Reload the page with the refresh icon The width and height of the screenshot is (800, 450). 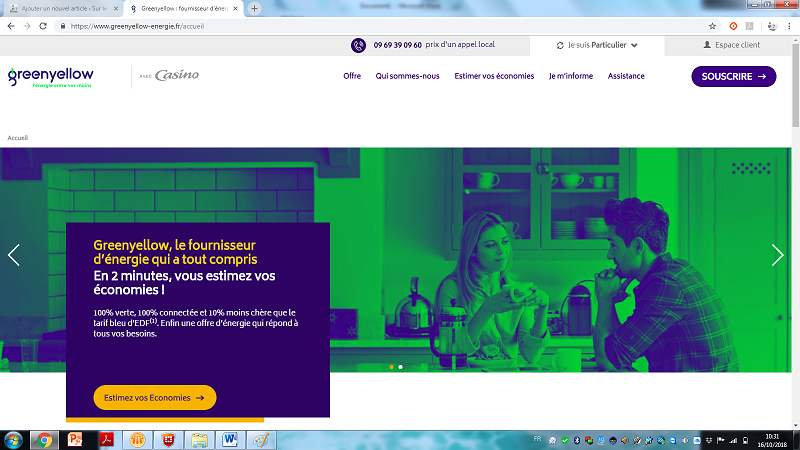point(43,26)
